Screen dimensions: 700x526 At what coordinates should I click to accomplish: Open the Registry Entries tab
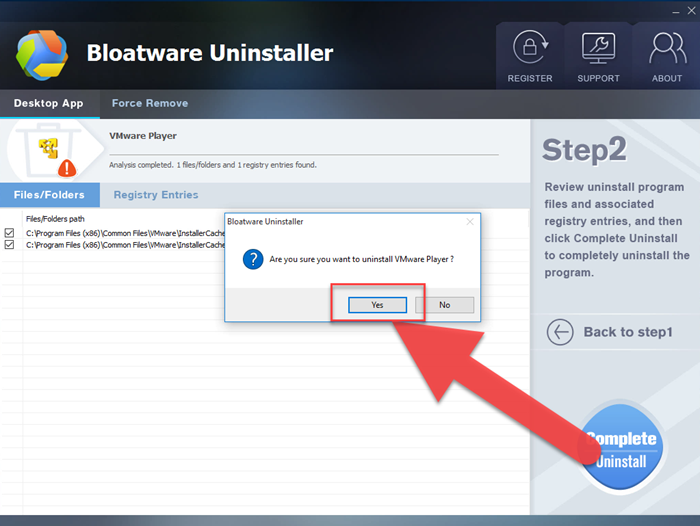(156, 195)
